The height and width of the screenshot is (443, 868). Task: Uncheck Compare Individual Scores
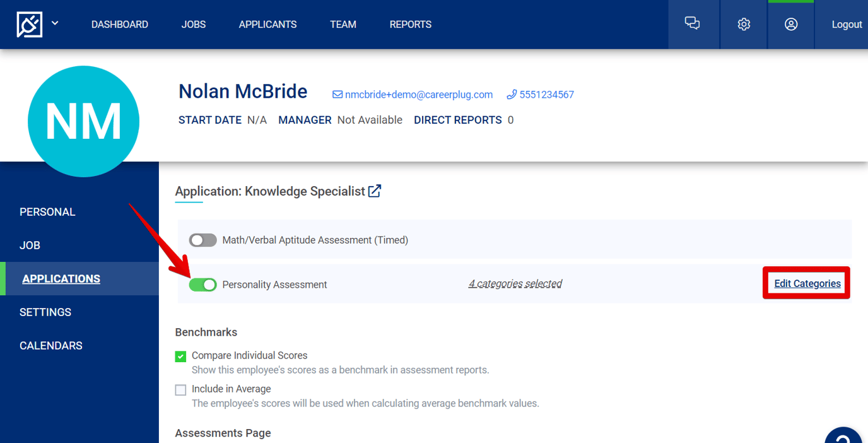coord(180,356)
